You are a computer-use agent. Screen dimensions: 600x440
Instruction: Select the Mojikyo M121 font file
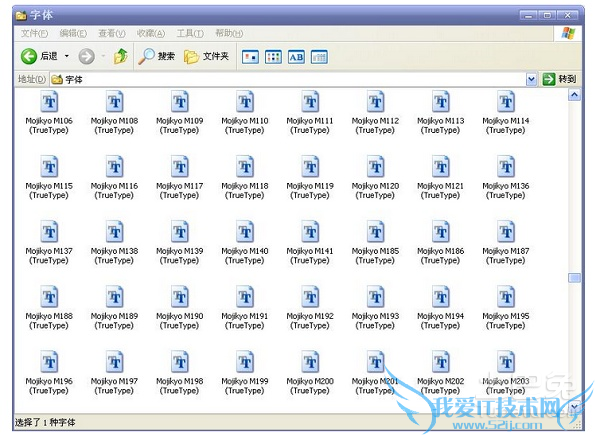(440, 178)
